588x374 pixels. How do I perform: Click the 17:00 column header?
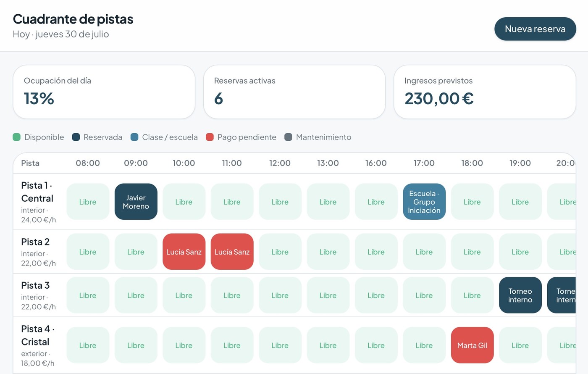click(x=424, y=163)
